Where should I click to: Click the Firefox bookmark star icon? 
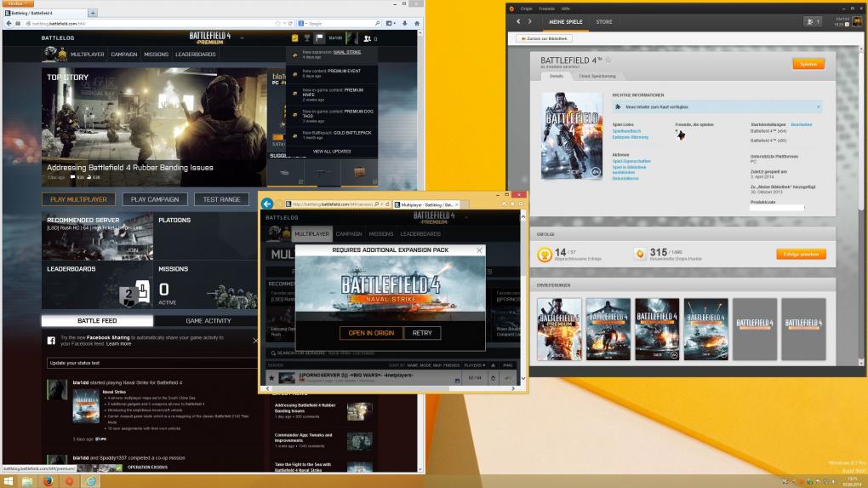(278, 23)
